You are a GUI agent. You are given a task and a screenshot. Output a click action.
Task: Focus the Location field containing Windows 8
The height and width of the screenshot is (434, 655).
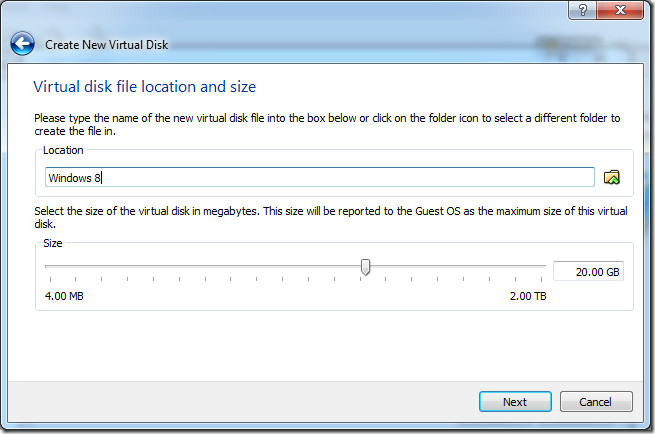(x=320, y=178)
